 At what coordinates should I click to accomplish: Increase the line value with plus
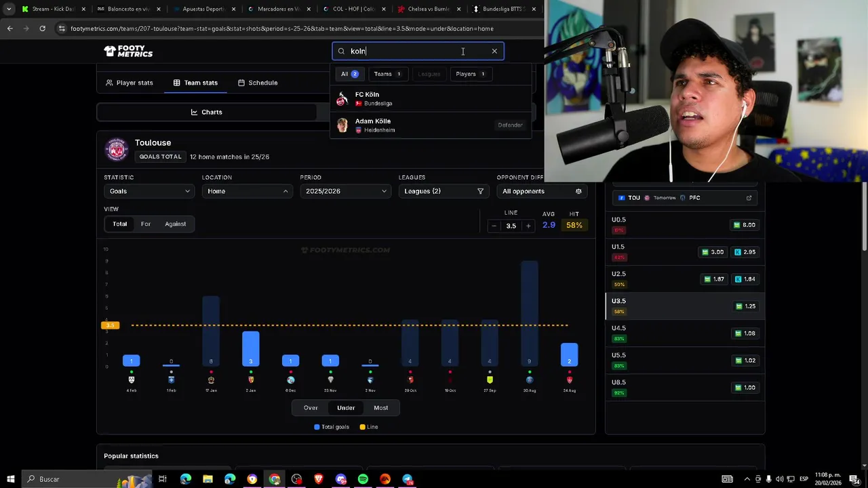(528, 226)
